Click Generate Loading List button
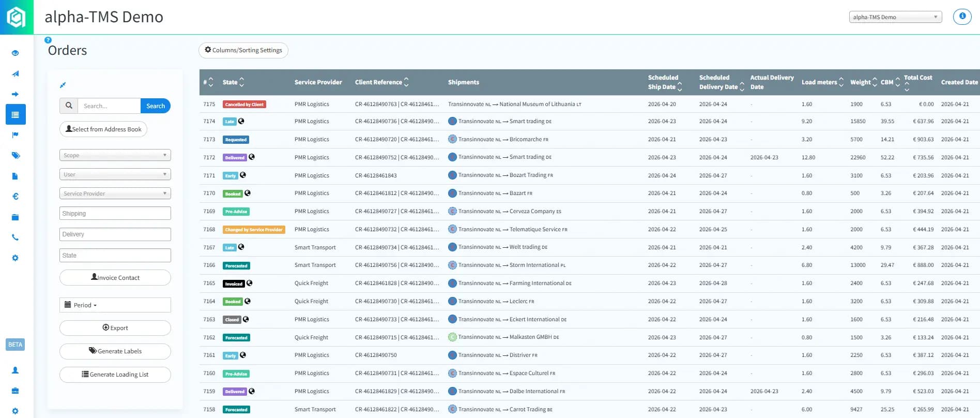 click(115, 375)
